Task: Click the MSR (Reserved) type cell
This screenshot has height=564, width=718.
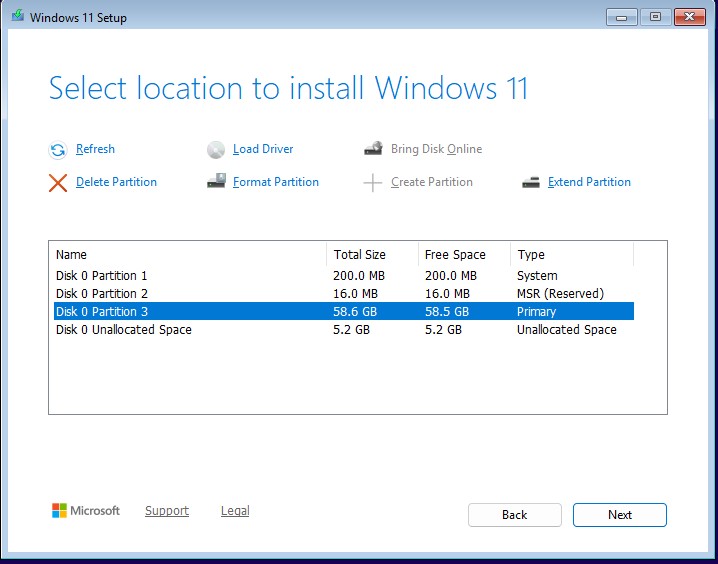Action: (560, 293)
